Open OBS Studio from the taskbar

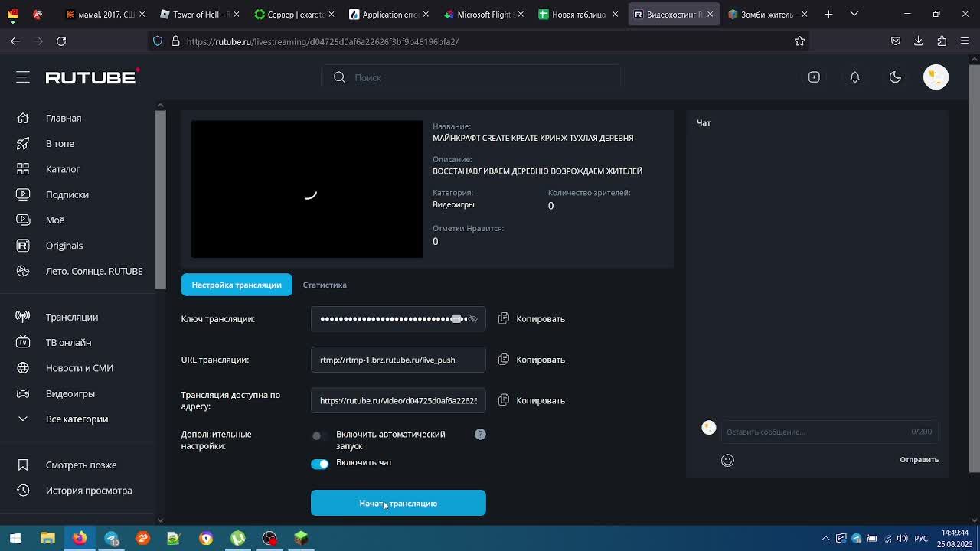(269, 538)
